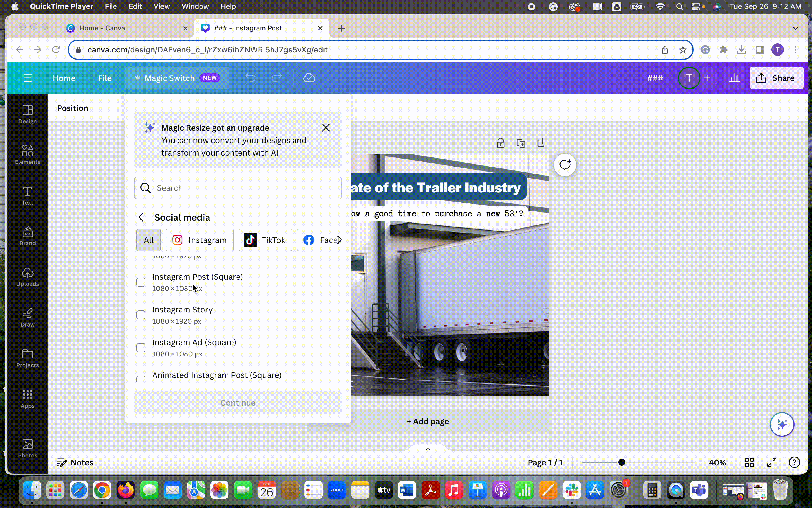Image resolution: width=812 pixels, height=508 pixels.
Task: Add collaborator with plus icon
Action: 708,78
